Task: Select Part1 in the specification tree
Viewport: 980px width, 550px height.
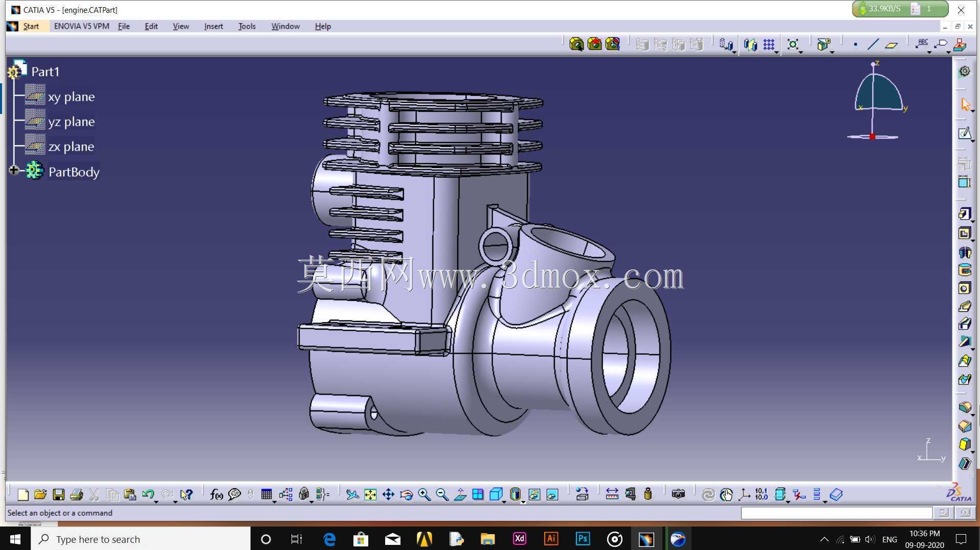Action: 45,72
